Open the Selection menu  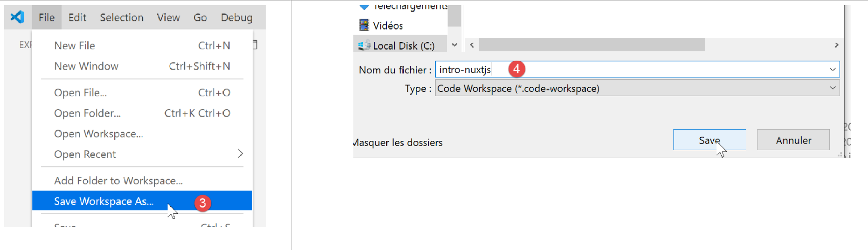tap(122, 17)
